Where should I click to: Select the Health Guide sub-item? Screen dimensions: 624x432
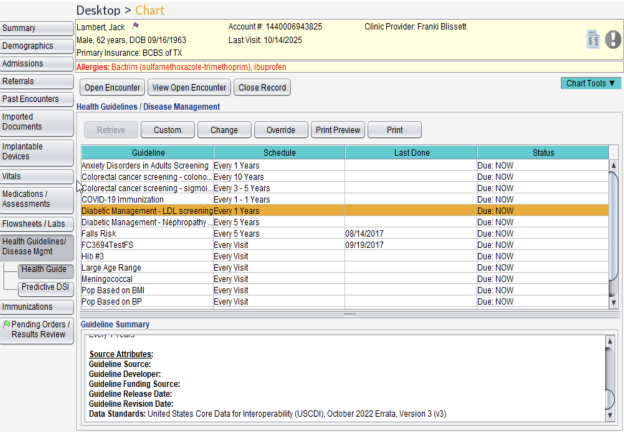click(44, 269)
